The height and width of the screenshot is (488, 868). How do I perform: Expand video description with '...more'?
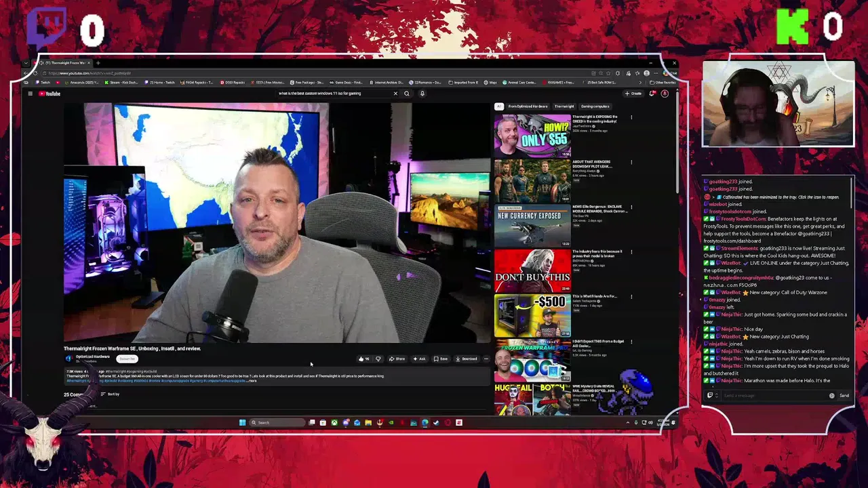252,380
